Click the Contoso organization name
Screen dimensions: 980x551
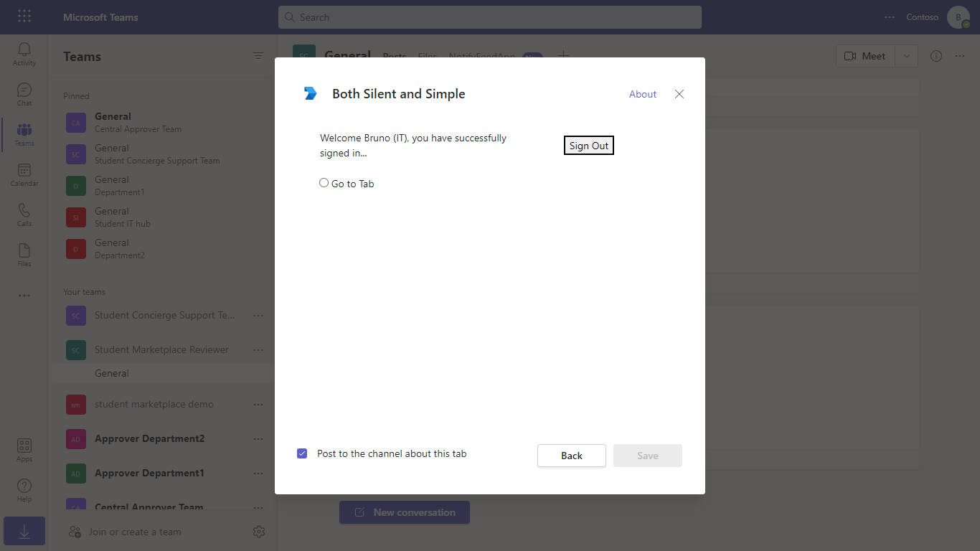click(922, 17)
